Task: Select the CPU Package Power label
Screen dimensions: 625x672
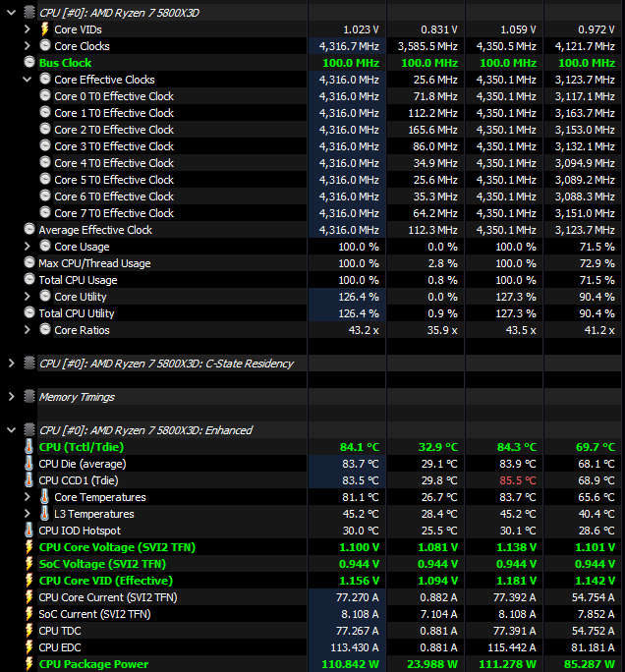Action: coord(93,664)
